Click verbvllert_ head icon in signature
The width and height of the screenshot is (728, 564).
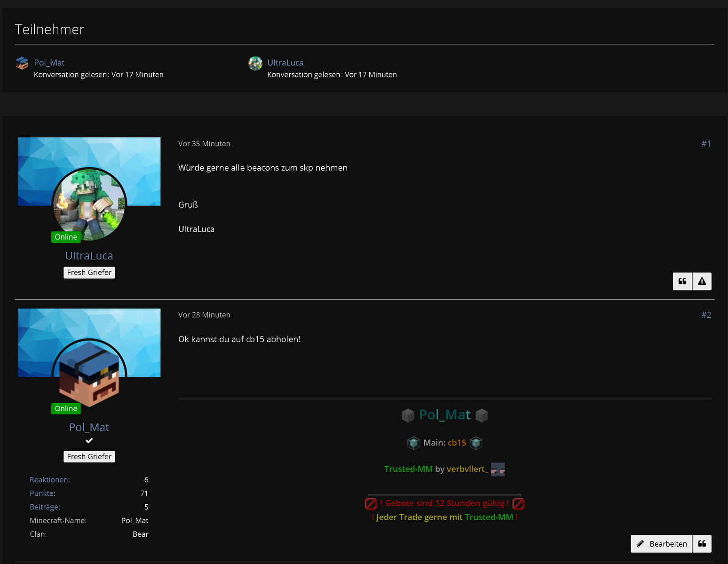coord(498,469)
